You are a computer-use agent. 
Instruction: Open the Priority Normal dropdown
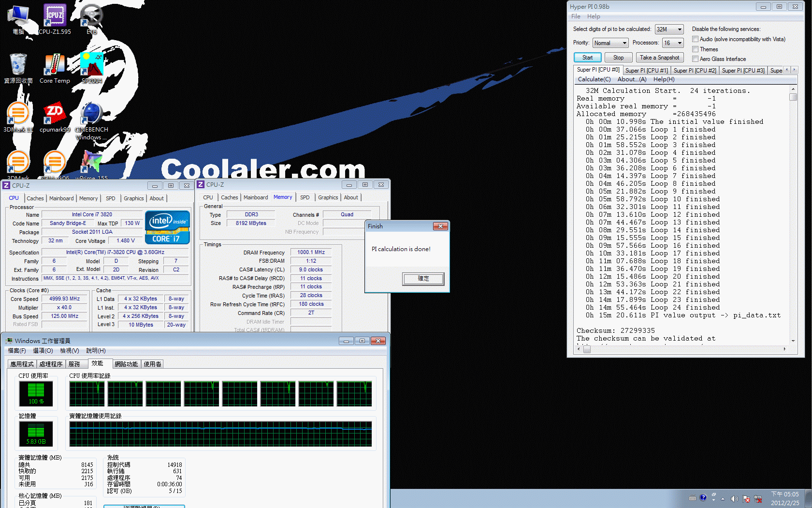610,43
